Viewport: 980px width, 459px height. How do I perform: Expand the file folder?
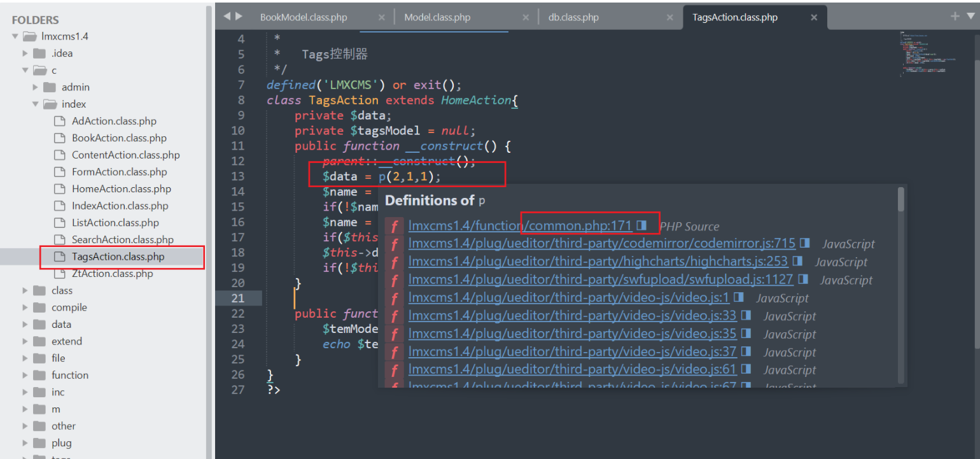[25, 358]
